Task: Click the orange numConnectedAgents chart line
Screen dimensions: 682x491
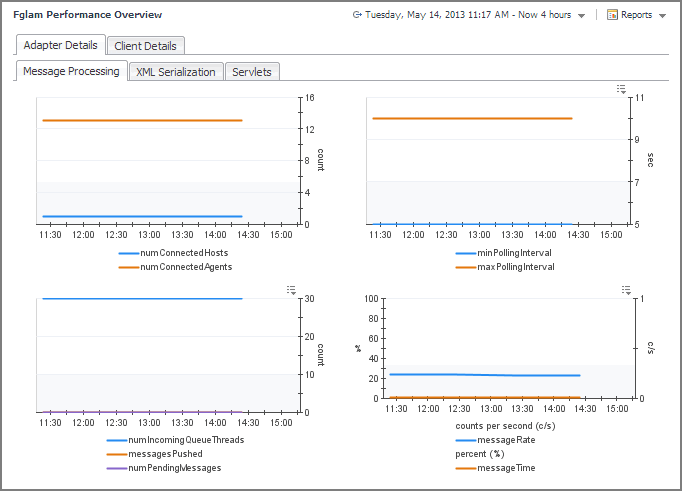Action: [140, 120]
